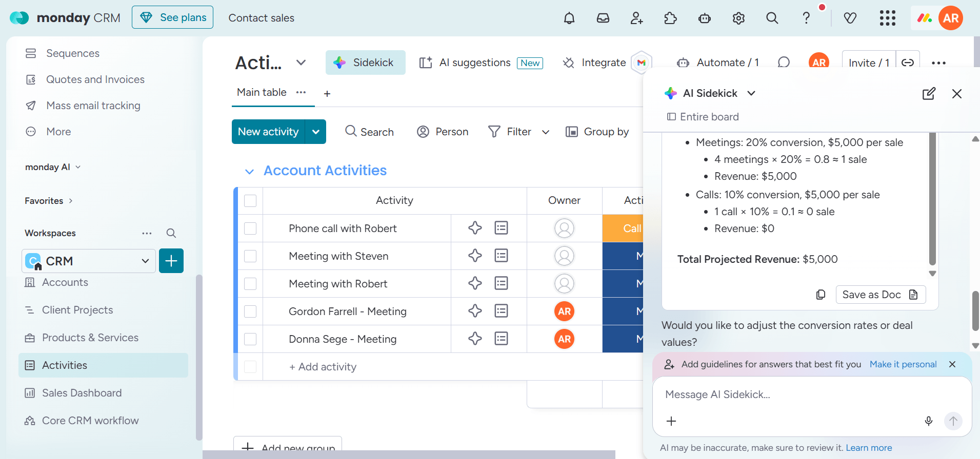This screenshot has height=459, width=980.
Task: Start a new Sidekick chat via edit icon
Action: tap(929, 94)
